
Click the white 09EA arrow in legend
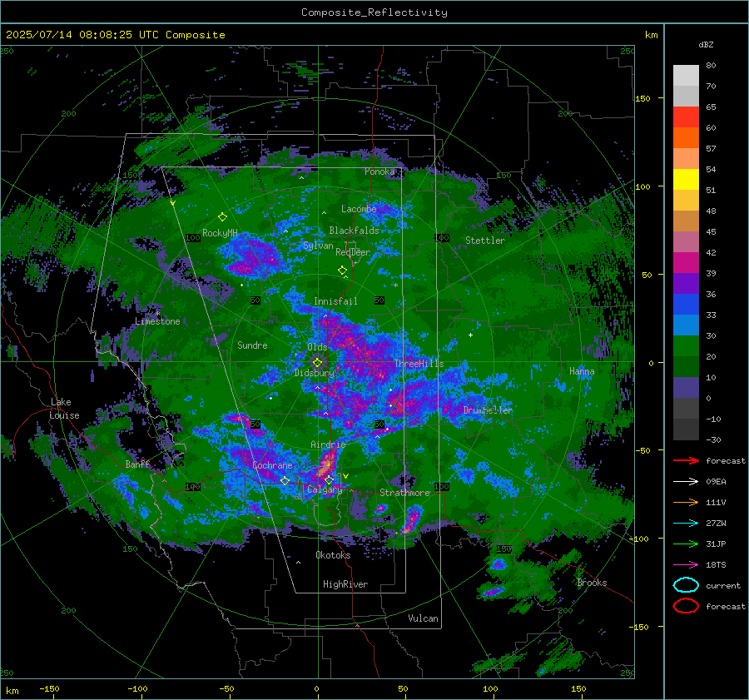click(x=686, y=481)
